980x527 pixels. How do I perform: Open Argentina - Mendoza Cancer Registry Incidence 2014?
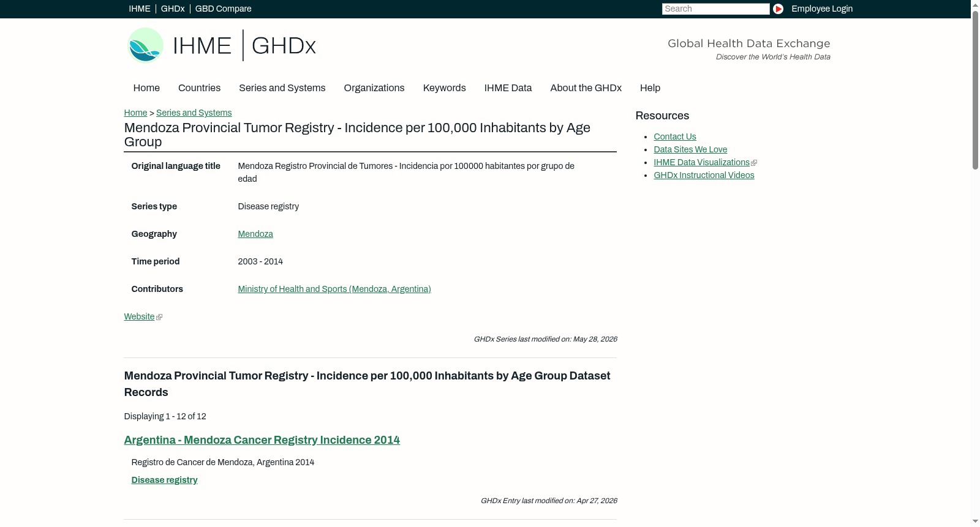(262, 440)
